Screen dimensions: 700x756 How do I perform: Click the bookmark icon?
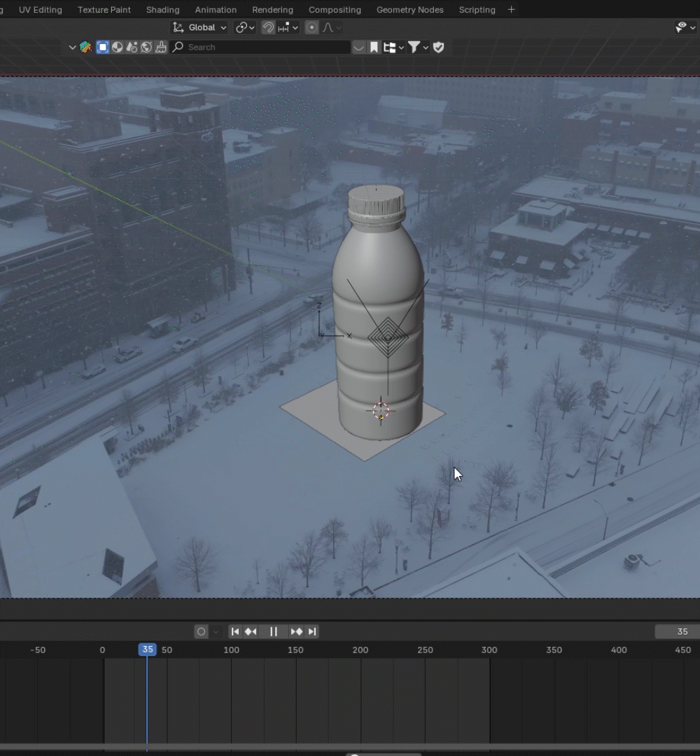[x=374, y=48]
